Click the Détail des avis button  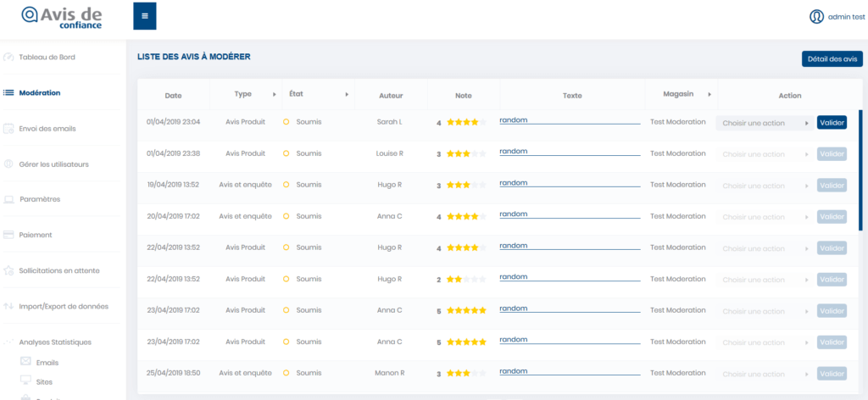[832, 58]
